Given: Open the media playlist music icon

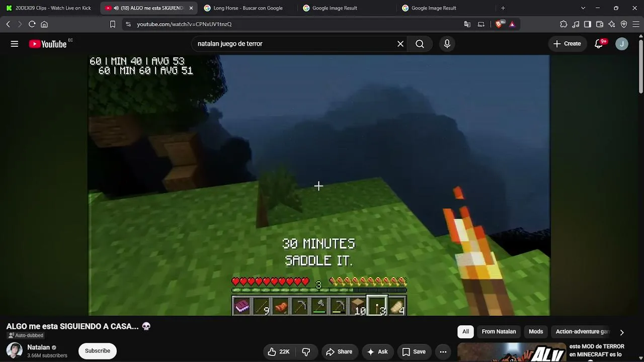Looking at the screenshot, I should [576, 24].
